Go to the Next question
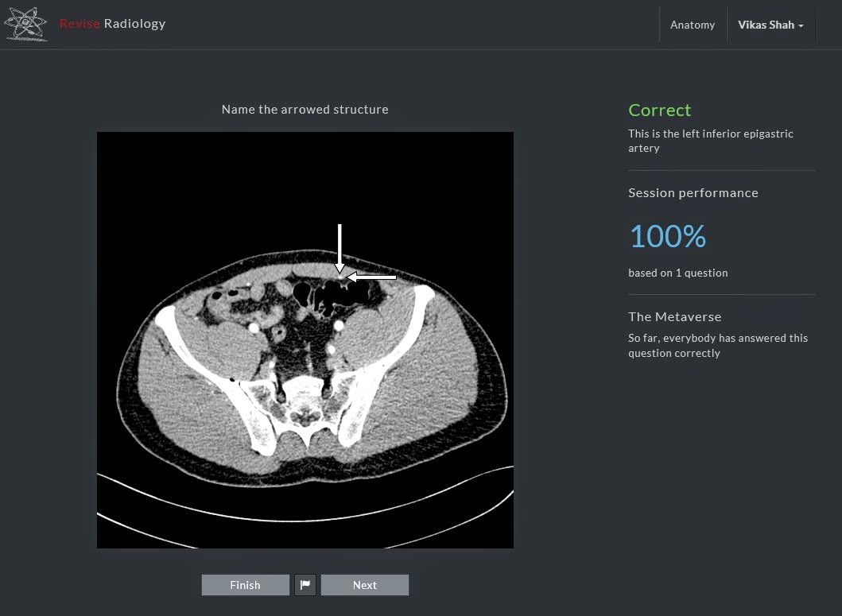 [x=364, y=585]
